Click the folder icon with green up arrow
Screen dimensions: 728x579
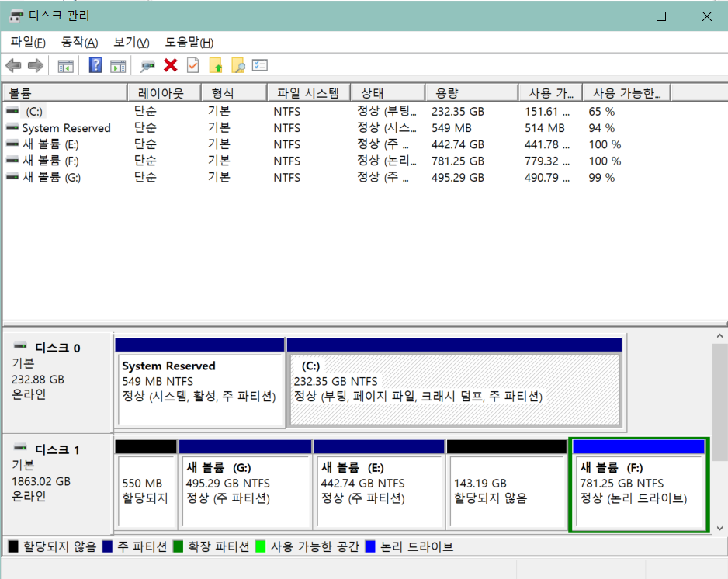[217, 65]
